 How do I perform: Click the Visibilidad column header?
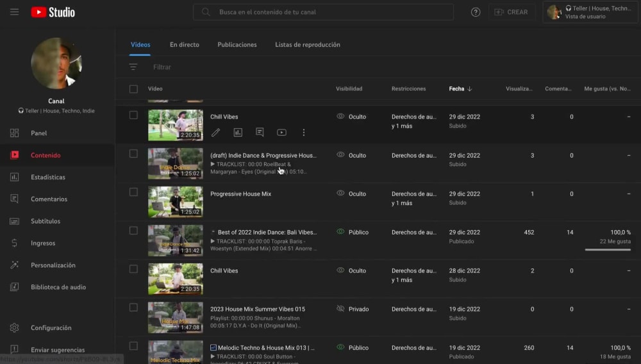click(349, 88)
